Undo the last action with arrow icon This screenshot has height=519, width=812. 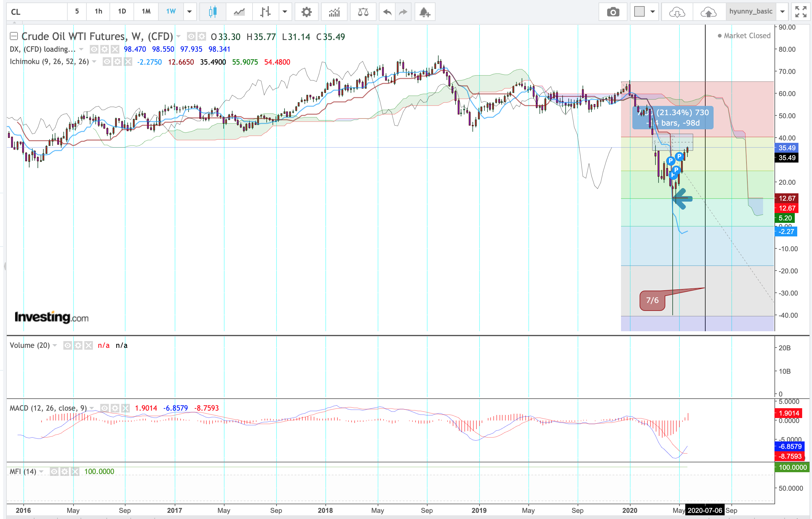pyautogui.click(x=387, y=12)
